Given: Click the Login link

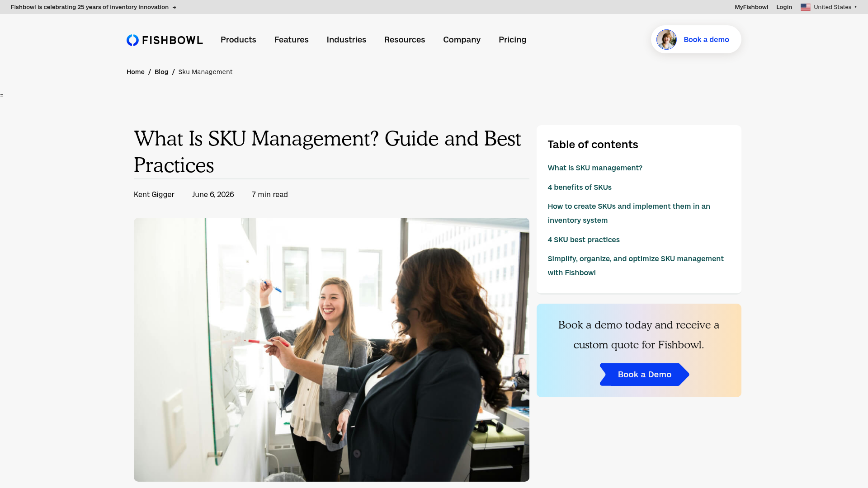Looking at the screenshot, I should coord(784,7).
